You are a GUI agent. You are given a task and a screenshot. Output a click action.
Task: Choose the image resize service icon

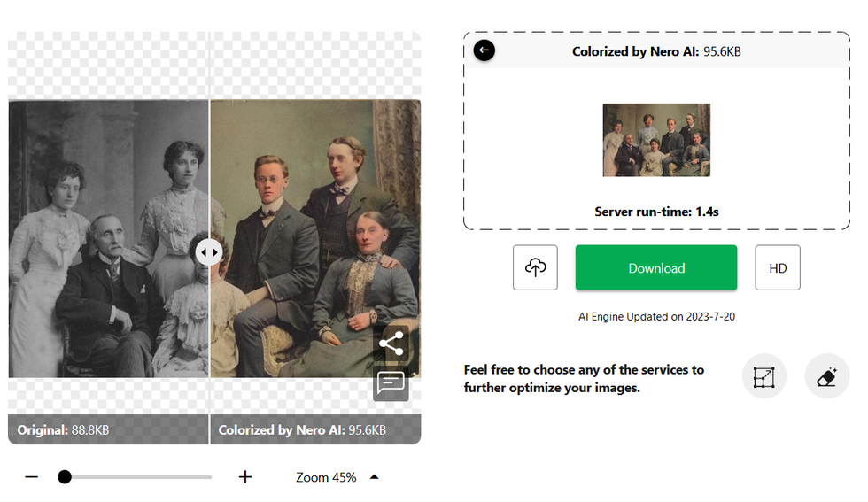tap(763, 376)
